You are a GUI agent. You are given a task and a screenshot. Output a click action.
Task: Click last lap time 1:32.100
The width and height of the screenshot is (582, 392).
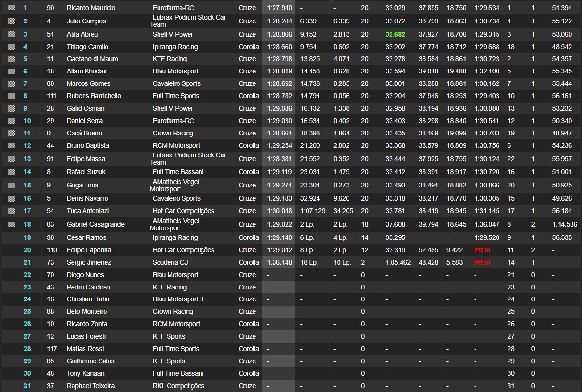[x=487, y=71]
